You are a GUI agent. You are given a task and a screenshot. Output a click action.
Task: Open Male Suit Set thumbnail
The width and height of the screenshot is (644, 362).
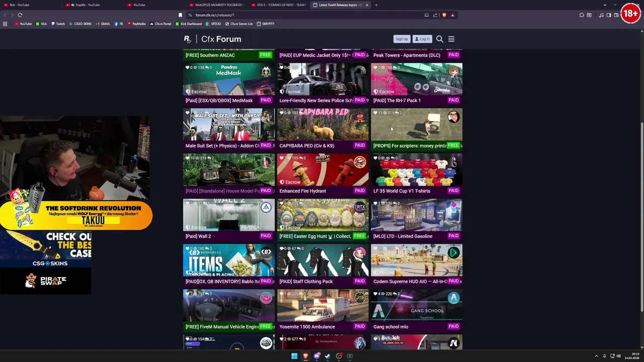(x=229, y=124)
